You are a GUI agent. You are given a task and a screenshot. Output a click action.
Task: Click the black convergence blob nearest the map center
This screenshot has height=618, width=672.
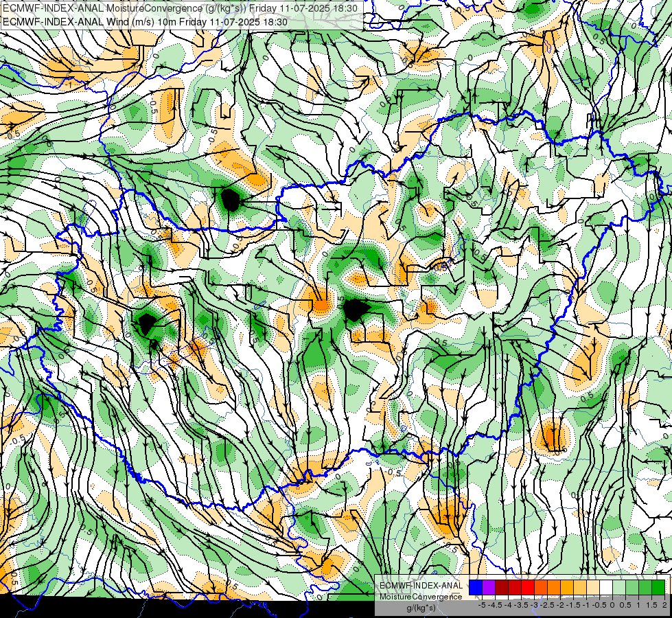tap(356, 310)
